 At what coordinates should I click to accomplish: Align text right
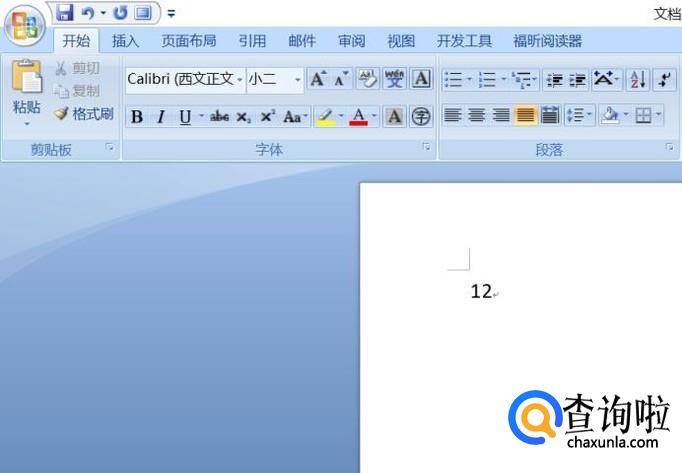501,115
